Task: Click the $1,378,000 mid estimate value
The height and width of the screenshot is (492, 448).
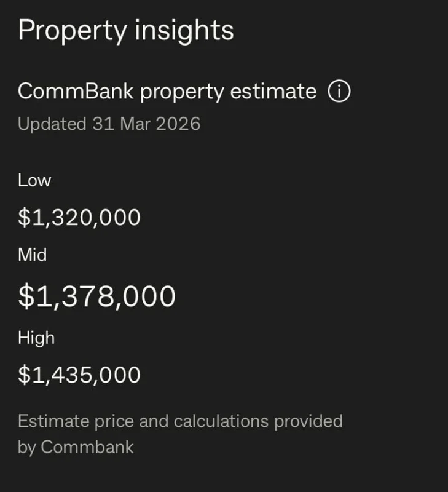Action: tap(97, 296)
